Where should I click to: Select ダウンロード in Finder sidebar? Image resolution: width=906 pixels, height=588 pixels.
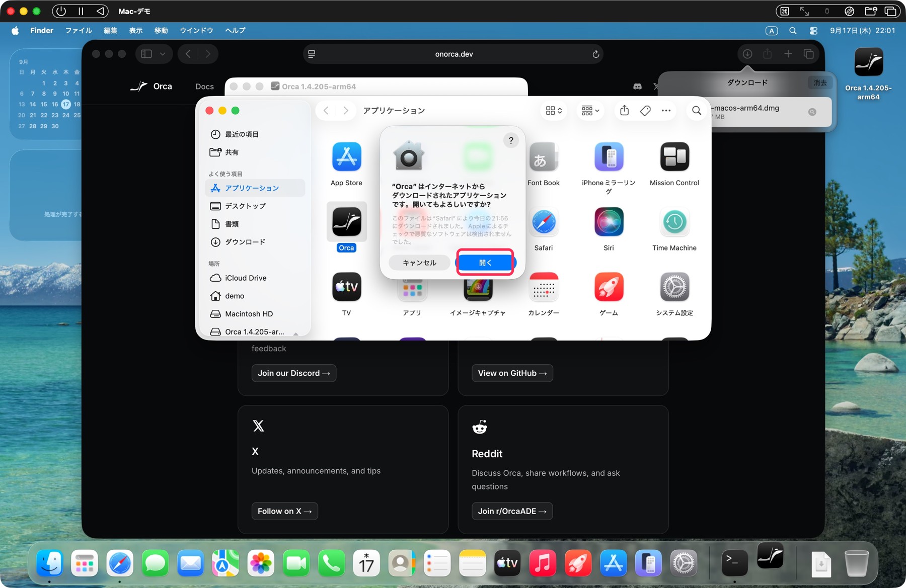pyautogui.click(x=256, y=242)
